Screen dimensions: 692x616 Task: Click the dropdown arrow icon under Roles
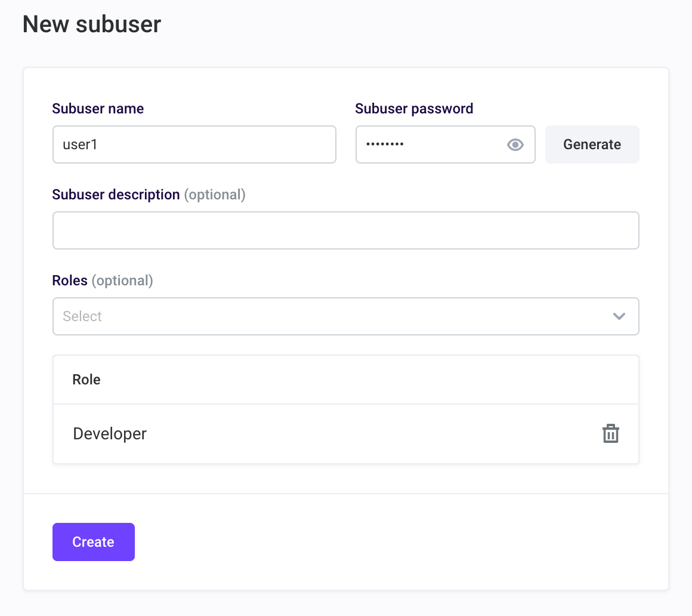pyautogui.click(x=619, y=316)
